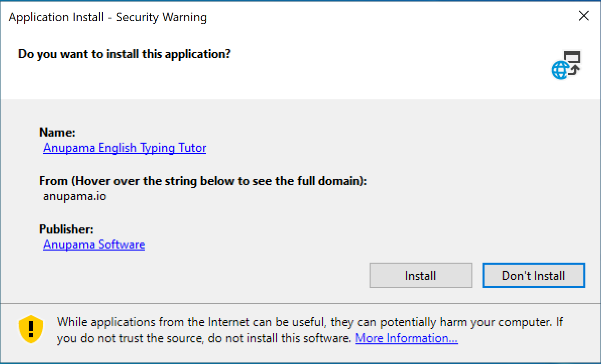Click the blue globe in the install icon
Screen dimensions: 601x364
(x=560, y=71)
